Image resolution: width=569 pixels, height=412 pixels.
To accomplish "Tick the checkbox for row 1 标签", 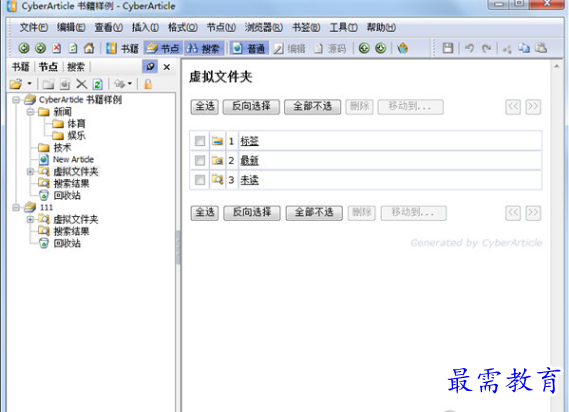I will point(200,141).
